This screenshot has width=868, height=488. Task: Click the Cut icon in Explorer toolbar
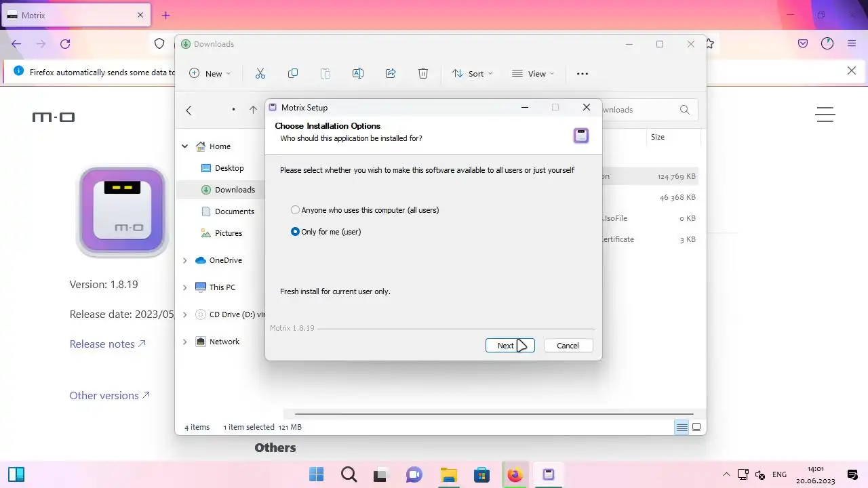point(260,73)
